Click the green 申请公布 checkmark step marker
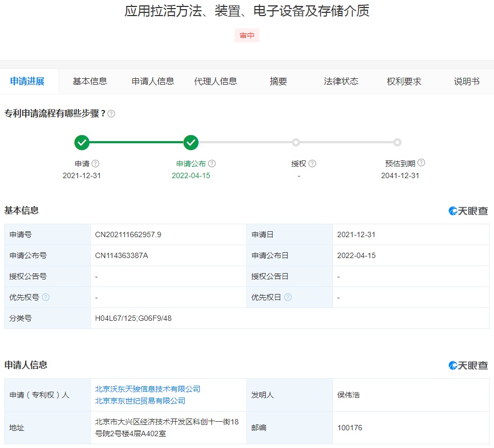Screen dimensions: 494x448 [191, 143]
